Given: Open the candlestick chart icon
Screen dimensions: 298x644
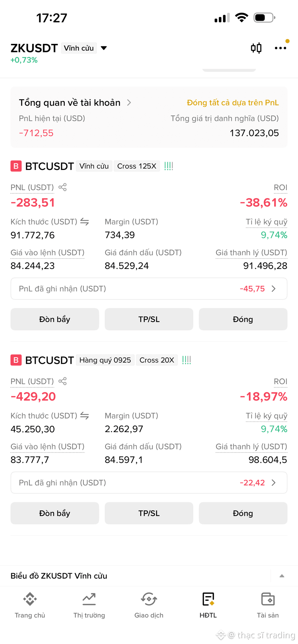Looking at the screenshot, I should click(256, 48).
